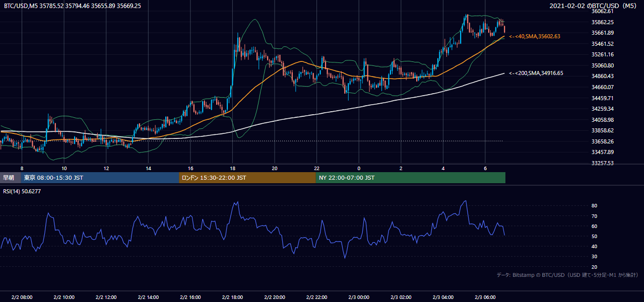The height and width of the screenshot is (302, 644).
Task: Click the 2/3 04:00 date axis label
Action: pyautogui.click(x=443, y=297)
